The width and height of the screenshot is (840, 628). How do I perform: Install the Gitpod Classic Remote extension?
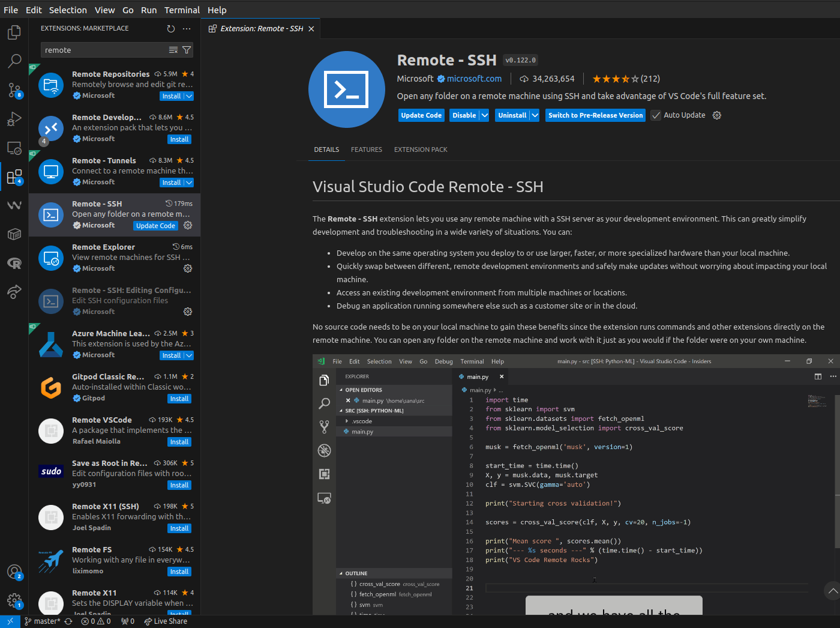[x=179, y=399]
